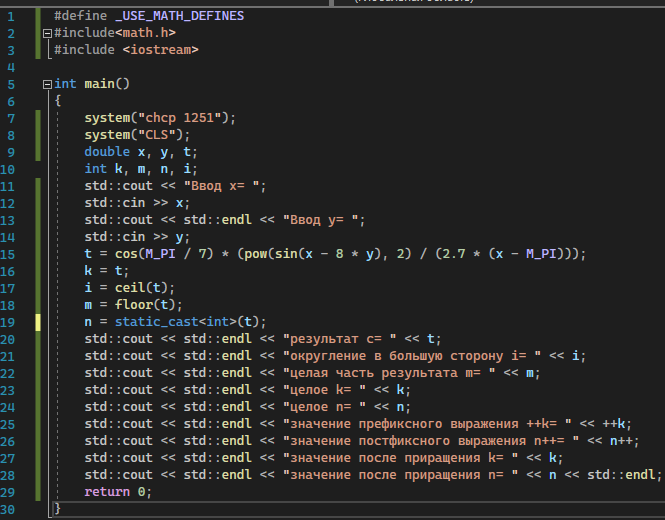This screenshot has height=520, width=665.
Task: Click the "результат c= " string
Action: coord(340,339)
